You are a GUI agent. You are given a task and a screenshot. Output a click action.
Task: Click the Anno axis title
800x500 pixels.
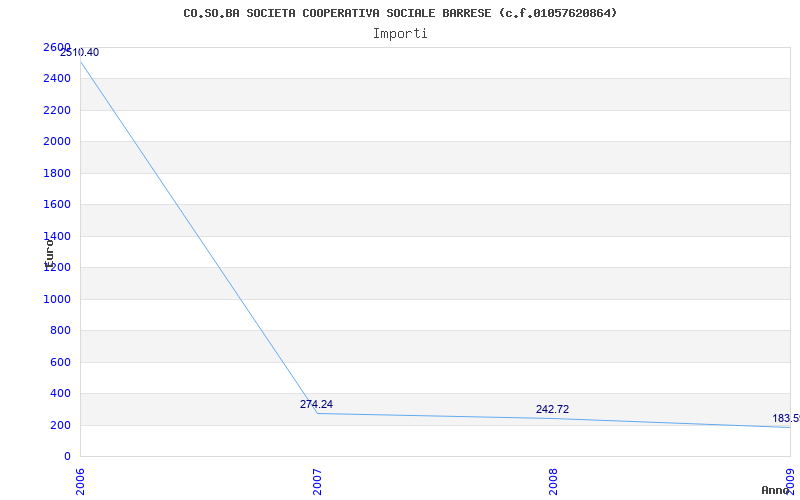(776, 490)
